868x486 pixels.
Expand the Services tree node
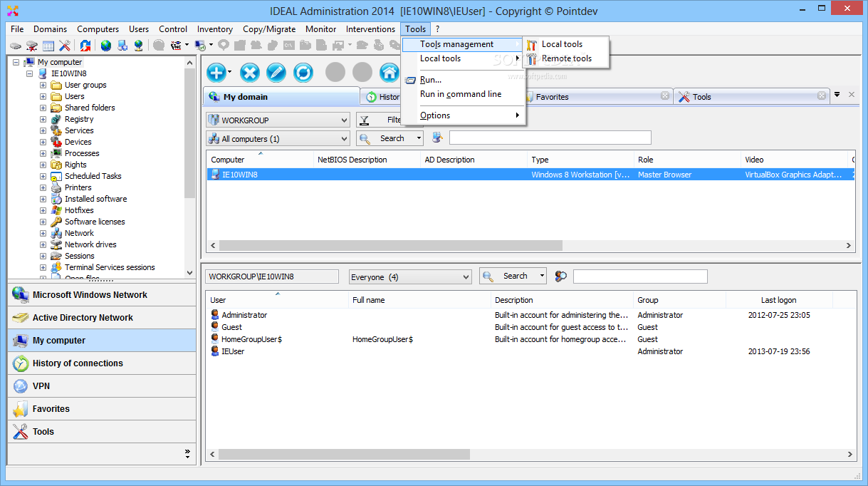tap(43, 130)
